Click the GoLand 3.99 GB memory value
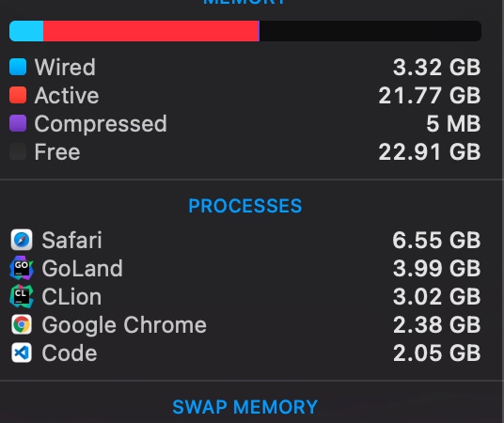 click(x=437, y=268)
